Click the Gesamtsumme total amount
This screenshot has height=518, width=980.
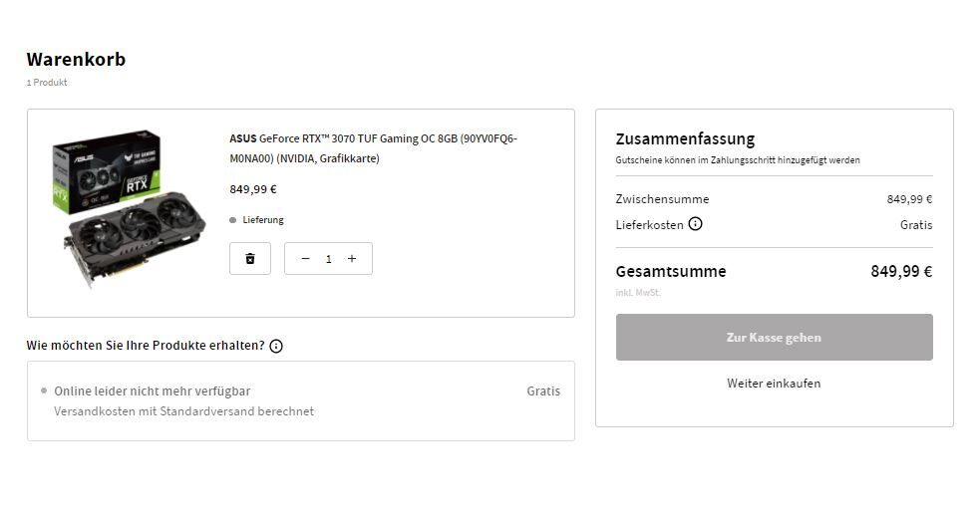[901, 271]
